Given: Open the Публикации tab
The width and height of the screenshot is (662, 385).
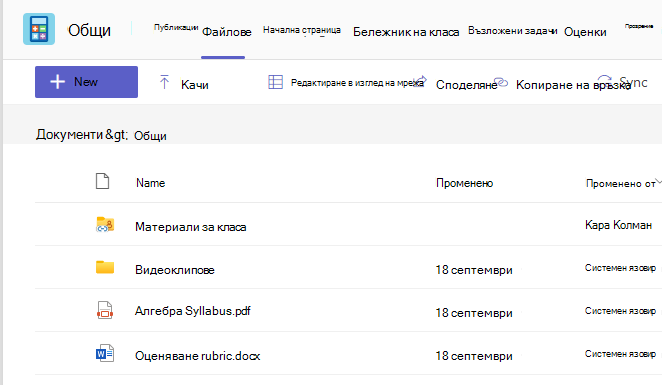Looking at the screenshot, I should (176, 27).
